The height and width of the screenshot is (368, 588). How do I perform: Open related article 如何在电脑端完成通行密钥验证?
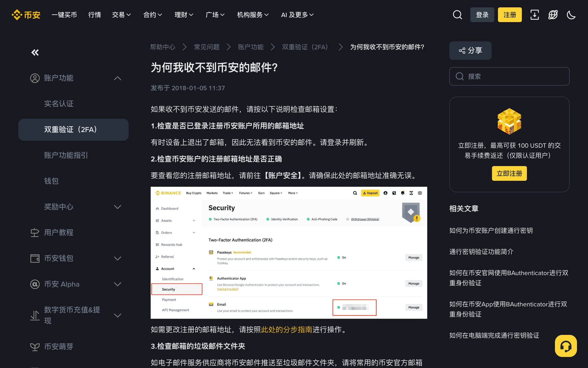tap(494, 335)
